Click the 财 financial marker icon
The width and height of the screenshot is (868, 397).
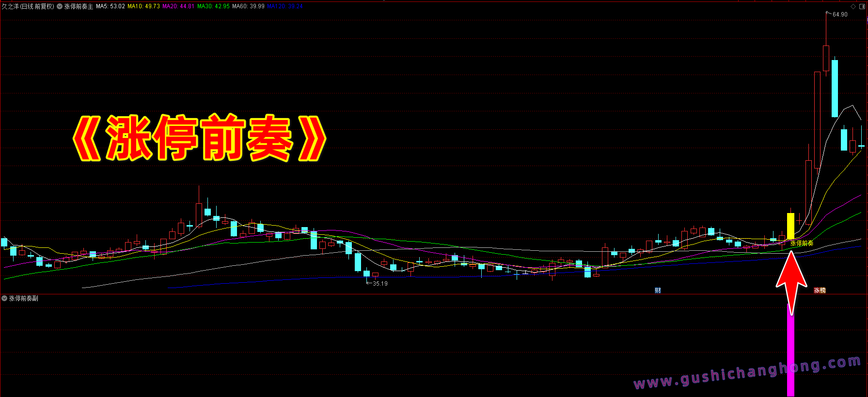tap(658, 290)
